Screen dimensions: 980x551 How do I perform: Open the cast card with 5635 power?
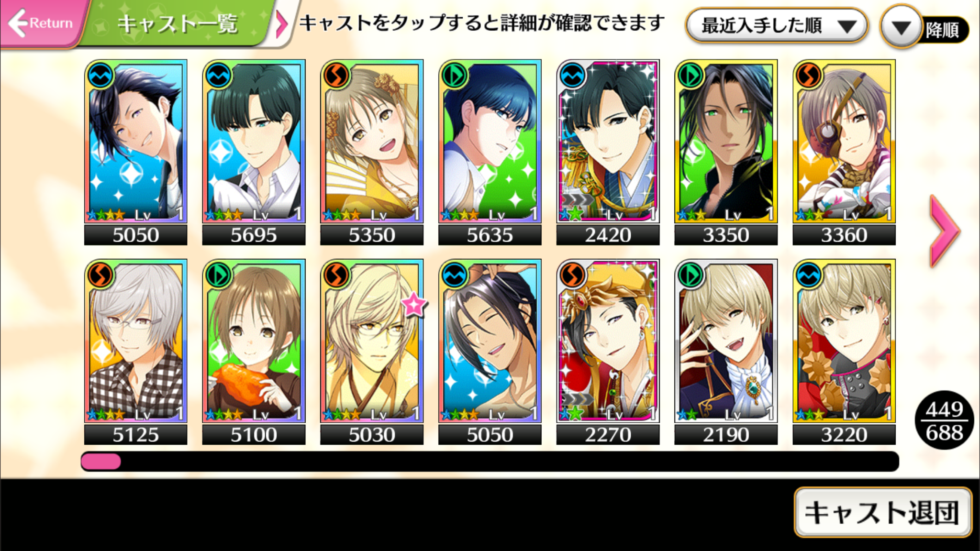pyautogui.click(x=490, y=152)
